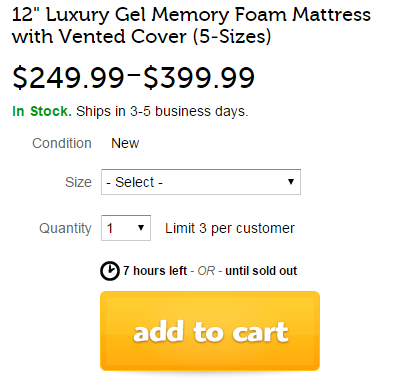Click the Condition label
397x381 pixels.
click(62, 143)
